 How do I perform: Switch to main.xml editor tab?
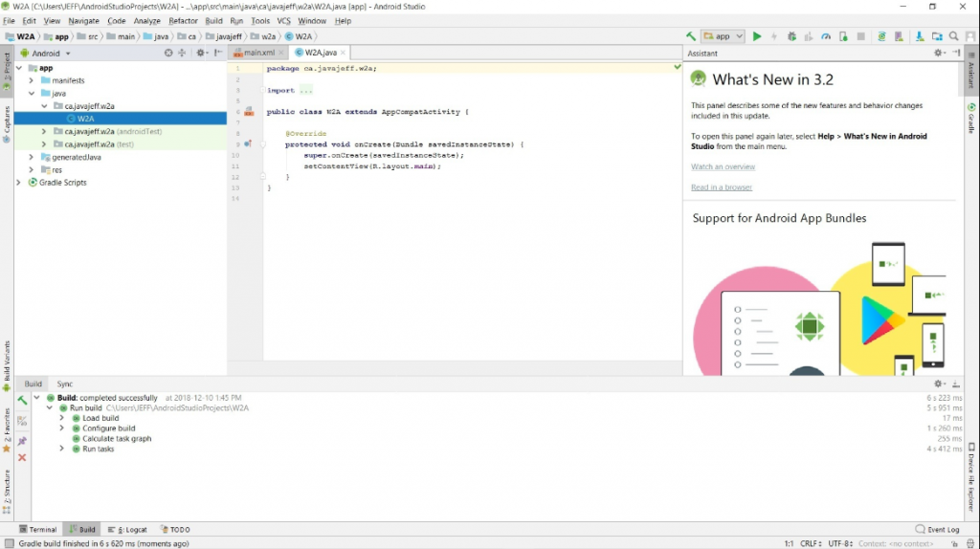pyautogui.click(x=258, y=53)
